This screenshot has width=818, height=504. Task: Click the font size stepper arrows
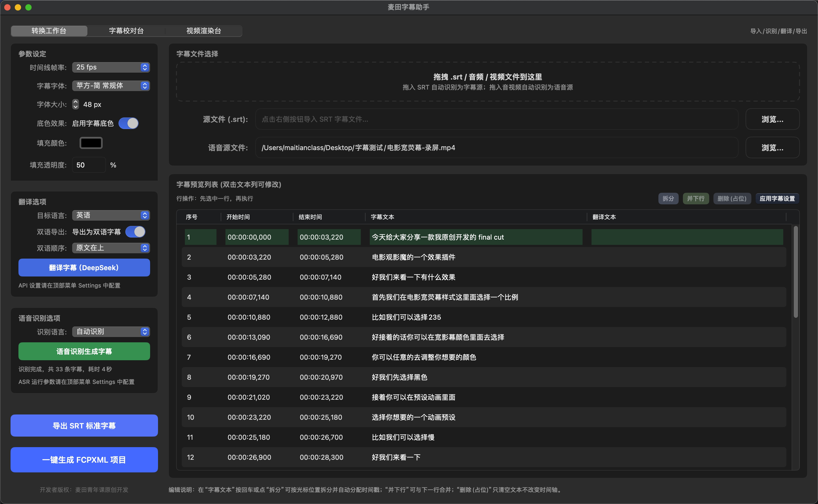click(76, 104)
